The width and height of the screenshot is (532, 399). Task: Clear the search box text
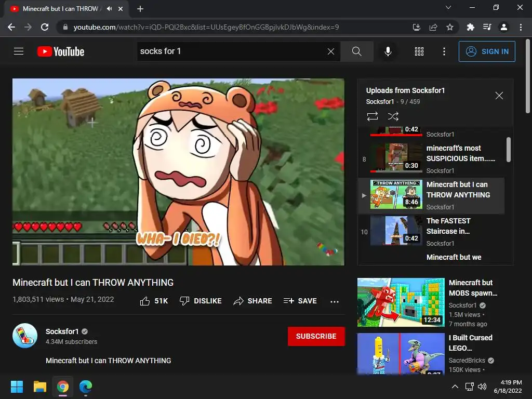click(331, 51)
